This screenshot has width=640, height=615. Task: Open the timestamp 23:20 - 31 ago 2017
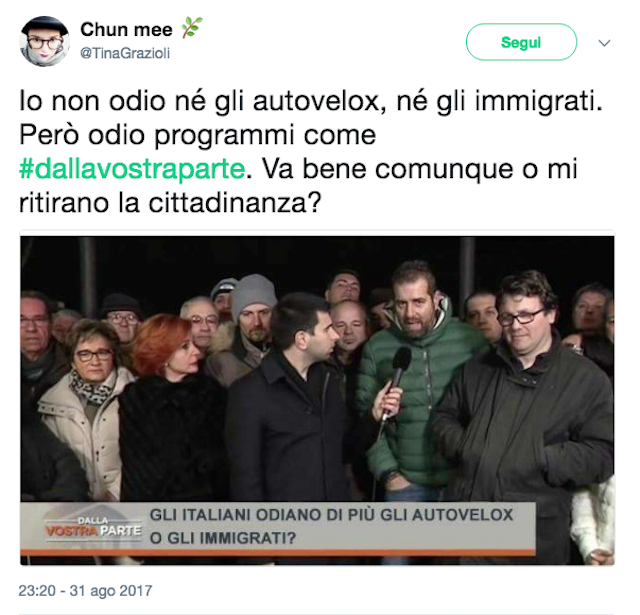pos(85,591)
